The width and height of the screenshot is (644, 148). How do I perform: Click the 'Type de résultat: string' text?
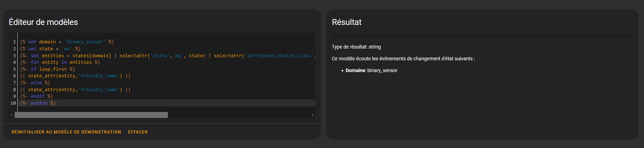[356, 47]
